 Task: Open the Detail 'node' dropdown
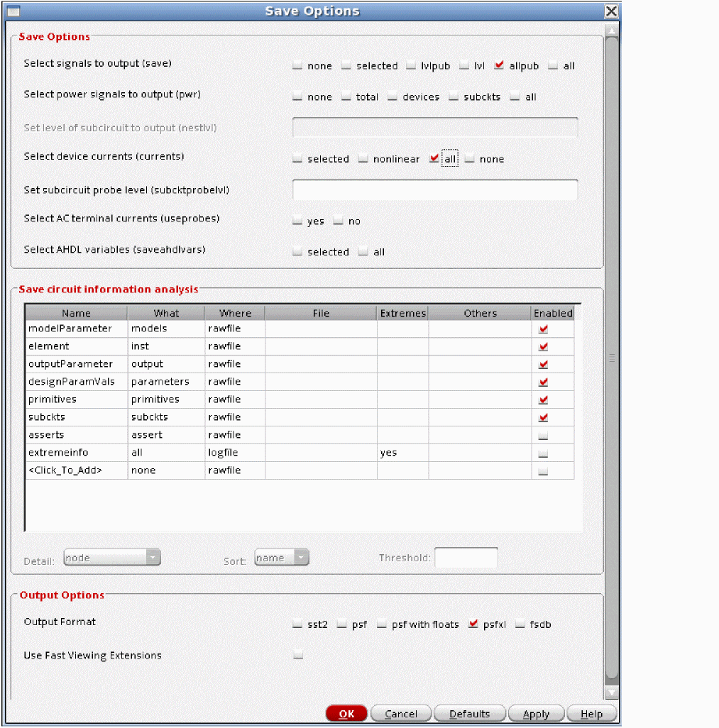112,558
